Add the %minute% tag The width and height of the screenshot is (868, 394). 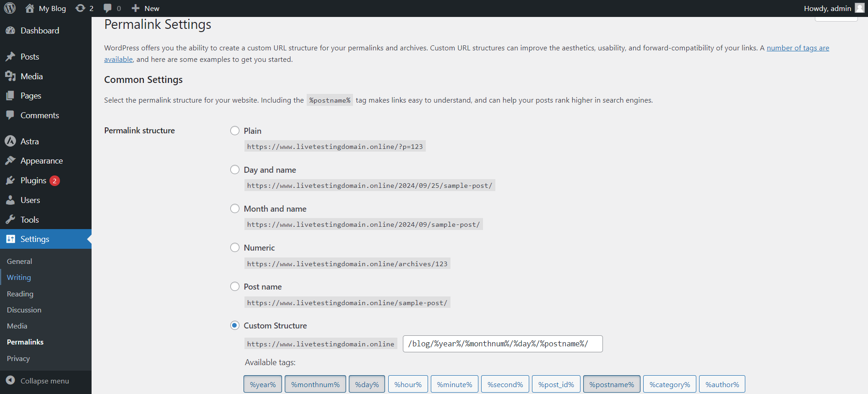tap(455, 384)
